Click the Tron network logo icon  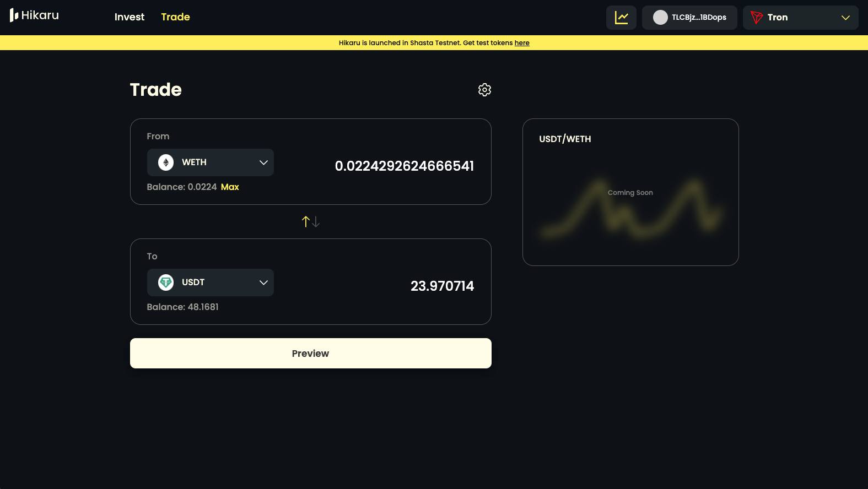click(757, 18)
